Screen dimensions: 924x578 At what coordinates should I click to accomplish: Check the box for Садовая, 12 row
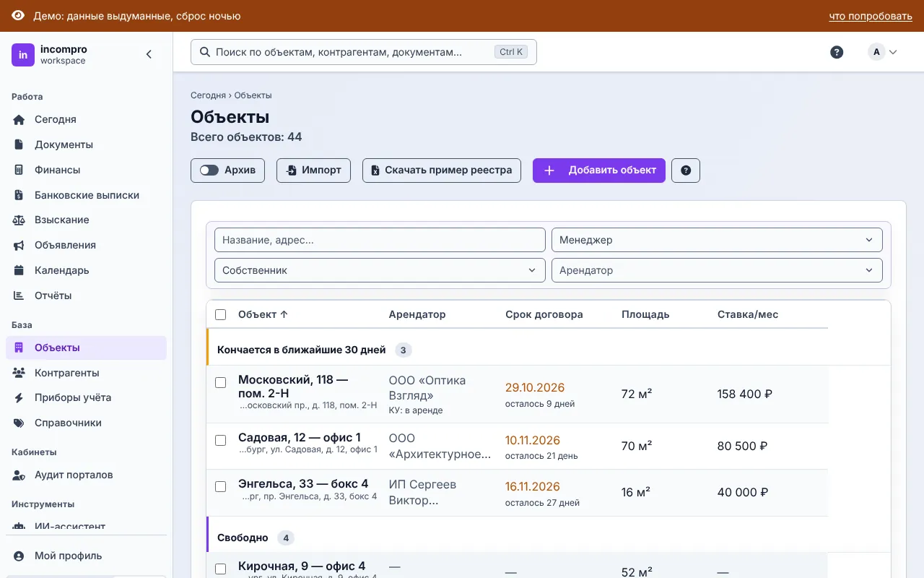tap(221, 440)
